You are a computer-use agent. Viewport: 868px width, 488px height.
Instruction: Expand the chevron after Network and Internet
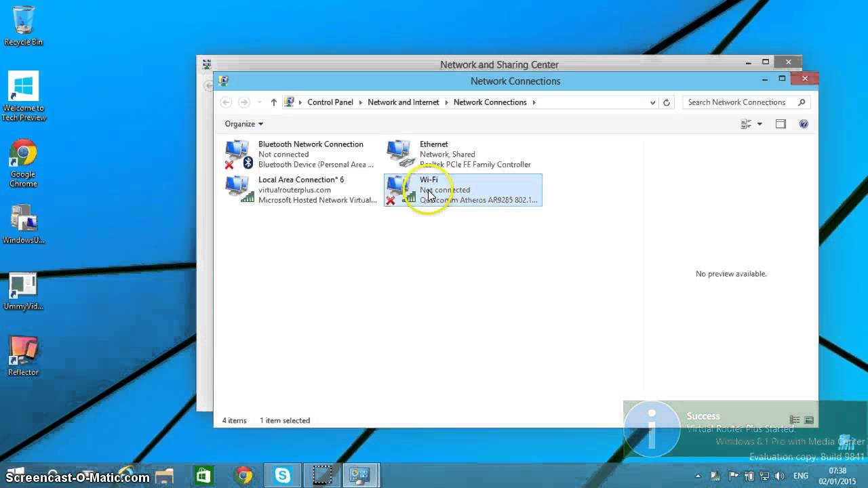pos(446,102)
